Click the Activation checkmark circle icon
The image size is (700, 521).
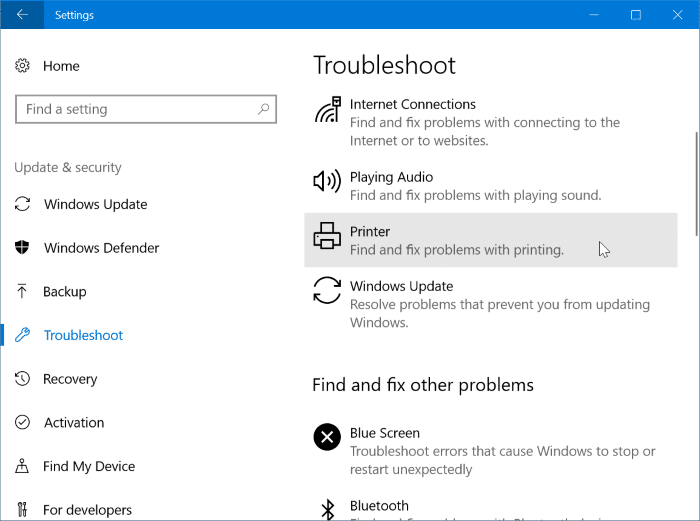pos(22,422)
